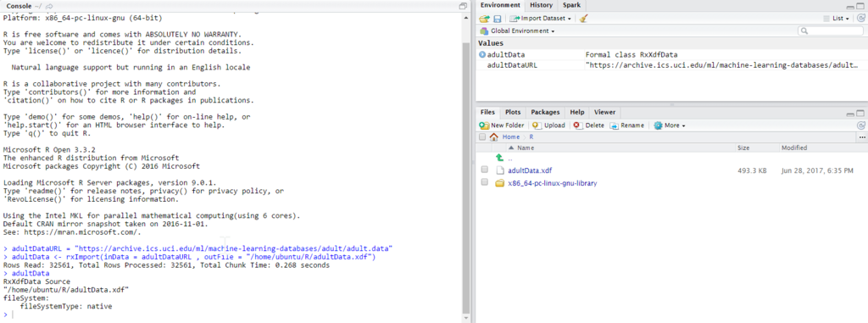
Task: Click the 'Formal class RxXdfData' value
Action: pos(631,55)
